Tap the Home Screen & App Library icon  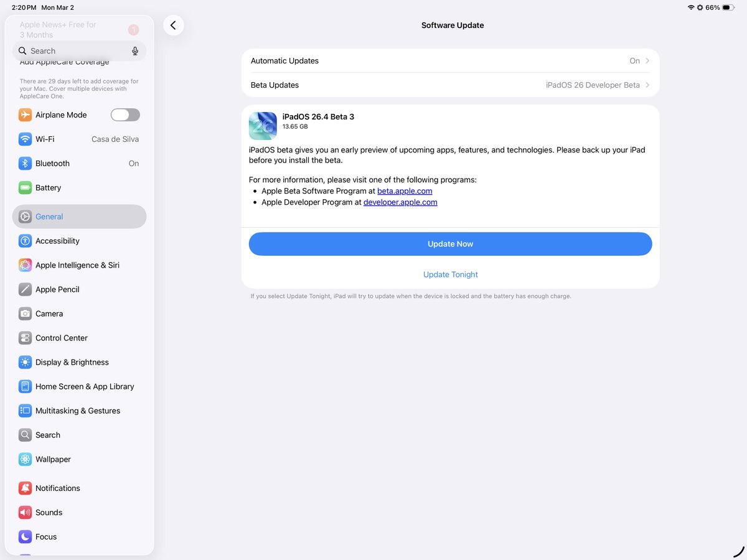coord(25,386)
